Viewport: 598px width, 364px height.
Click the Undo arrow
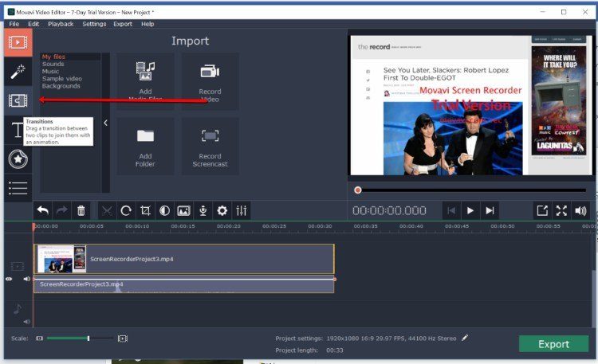(43, 210)
